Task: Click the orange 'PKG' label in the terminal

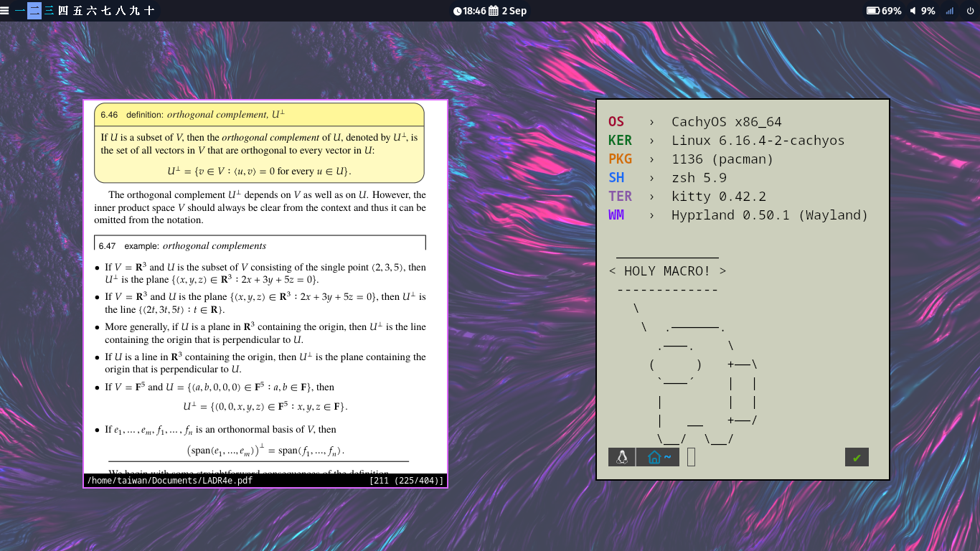Action: coord(620,159)
